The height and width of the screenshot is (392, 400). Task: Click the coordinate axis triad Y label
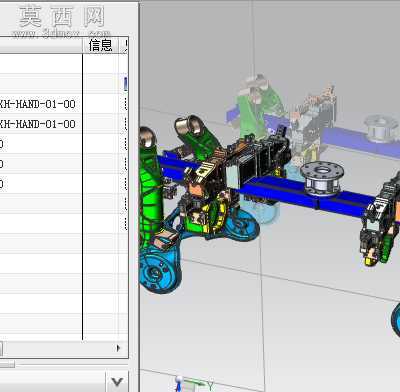point(210,386)
